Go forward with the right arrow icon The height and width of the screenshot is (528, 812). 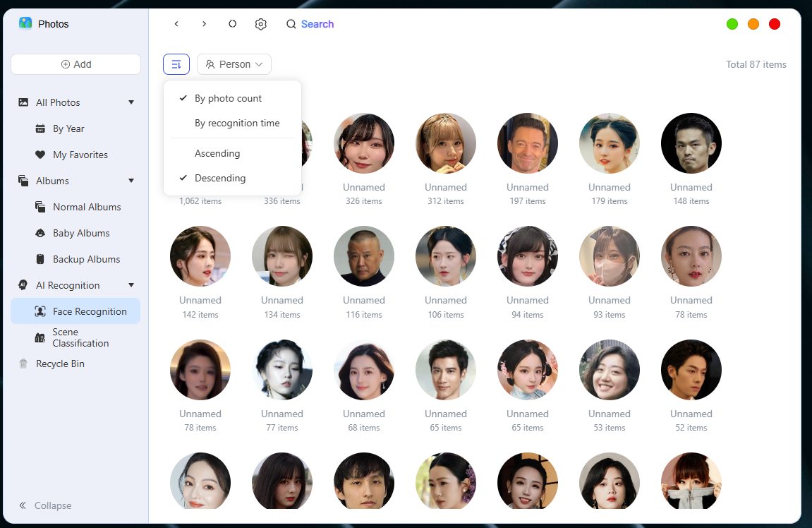coord(205,24)
